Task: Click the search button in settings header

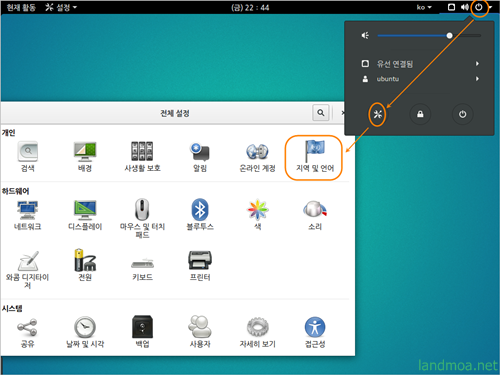Action: click(x=321, y=113)
